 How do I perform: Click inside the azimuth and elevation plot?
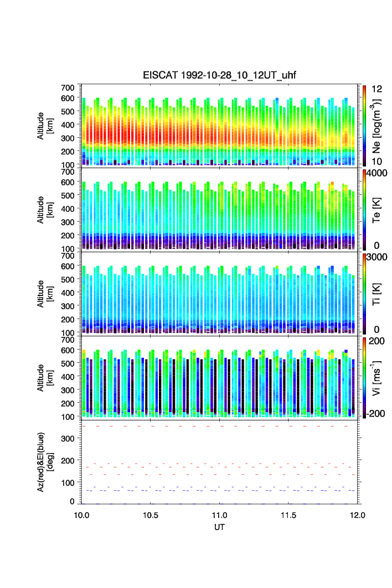coord(219,462)
